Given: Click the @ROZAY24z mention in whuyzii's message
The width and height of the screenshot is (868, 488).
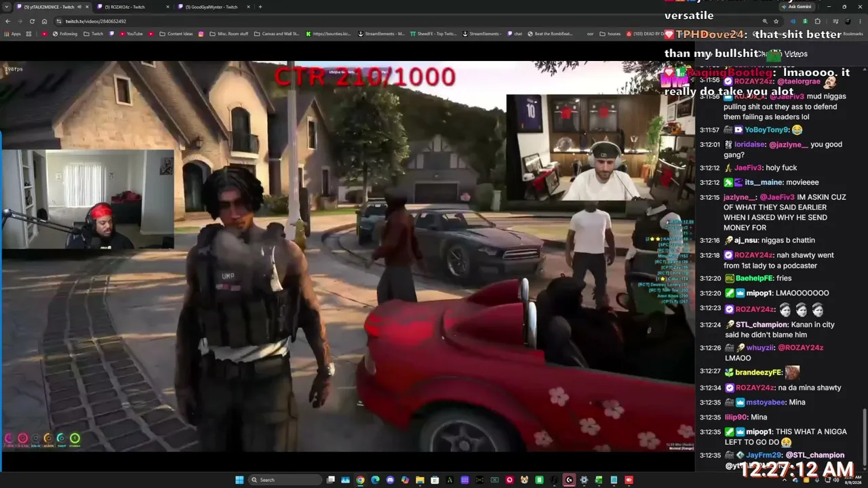Looking at the screenshot, I should tap(800, 348).
